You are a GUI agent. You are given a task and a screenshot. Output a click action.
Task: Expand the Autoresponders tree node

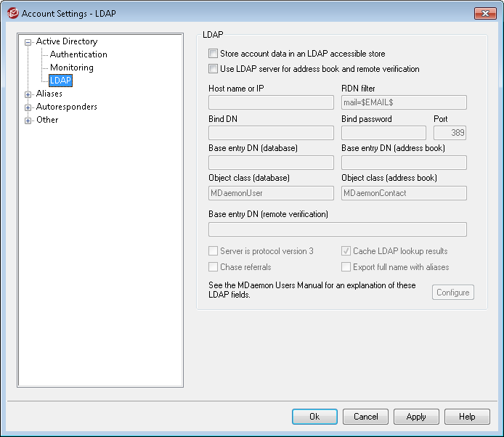[28, 107]
